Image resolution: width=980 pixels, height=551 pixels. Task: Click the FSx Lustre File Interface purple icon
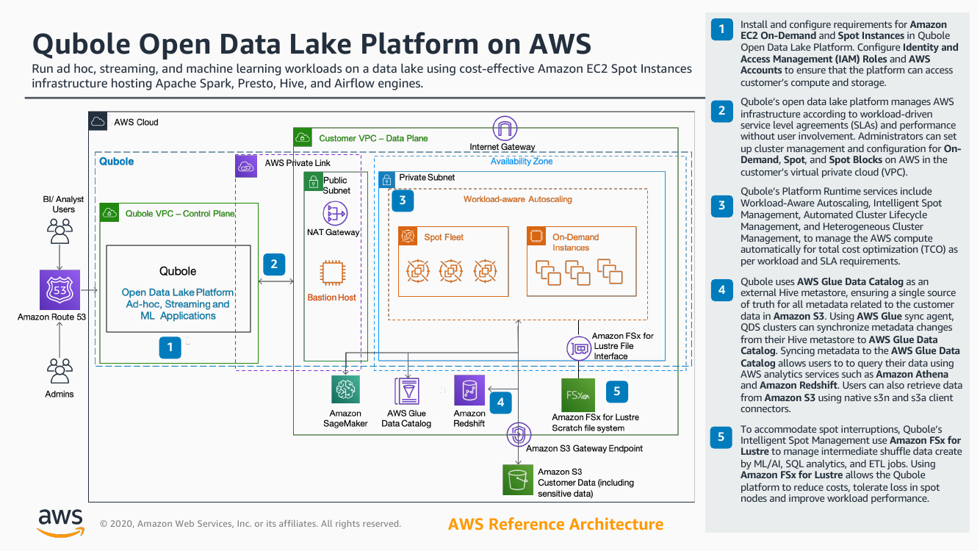[579, 348]
